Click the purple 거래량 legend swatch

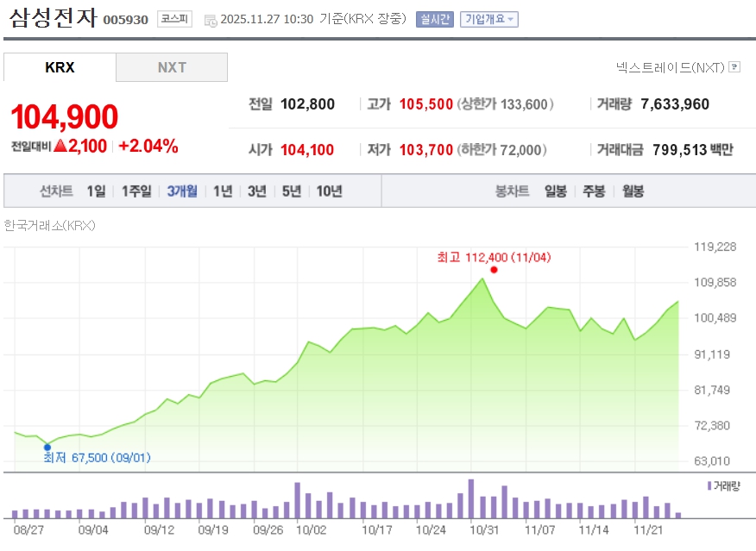click(709, 485)
